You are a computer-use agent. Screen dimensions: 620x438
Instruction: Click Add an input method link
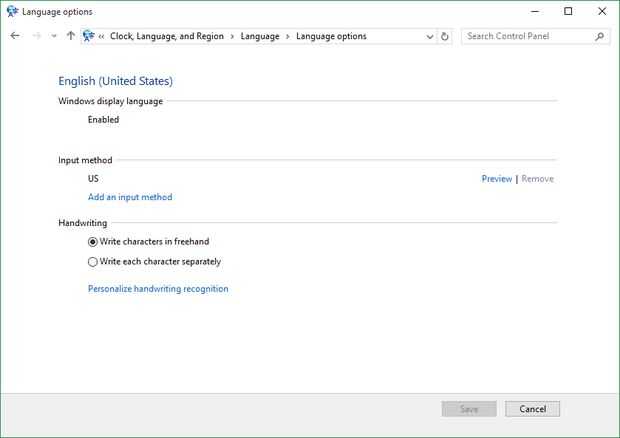tap(130, 197)
